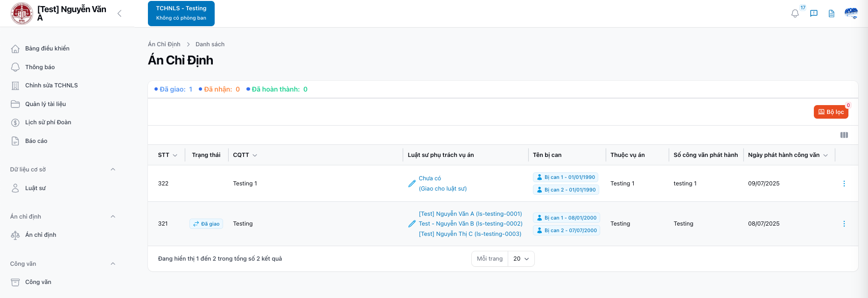Go to Quản lý tài liệu menu item
868x298 pixels.
point(45,104)
